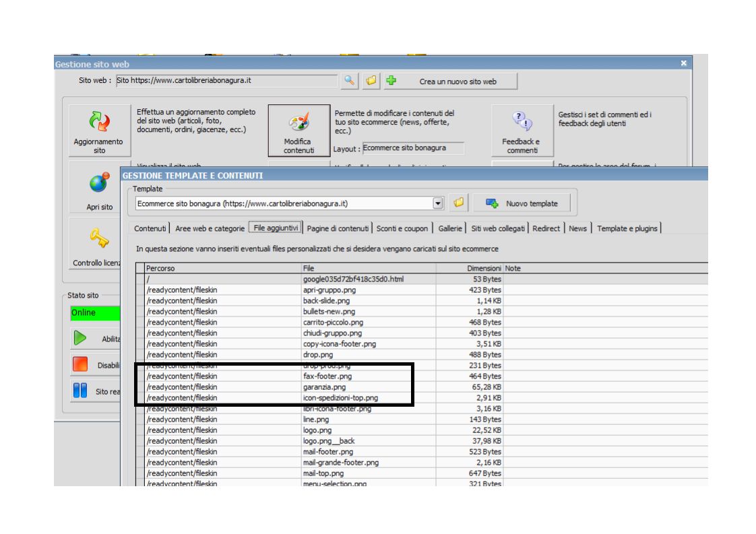Click mail-footer.png in the list
The height and width of the screenshot is (534, 756).
(x=328, y=452)
